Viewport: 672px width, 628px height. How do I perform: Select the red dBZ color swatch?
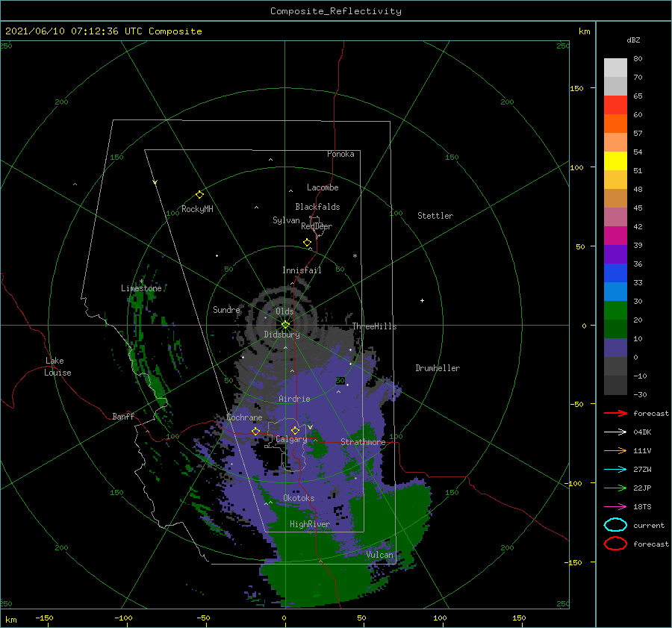pos(615,105)
